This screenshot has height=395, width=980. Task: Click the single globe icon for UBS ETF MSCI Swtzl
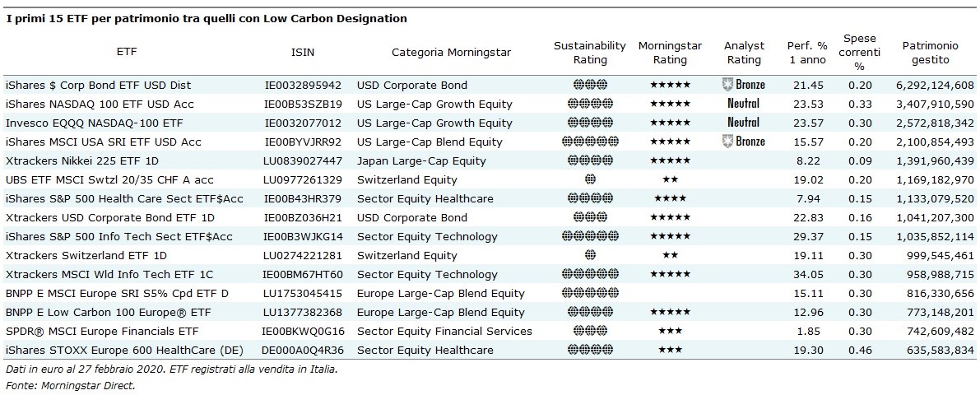(589, 179)
